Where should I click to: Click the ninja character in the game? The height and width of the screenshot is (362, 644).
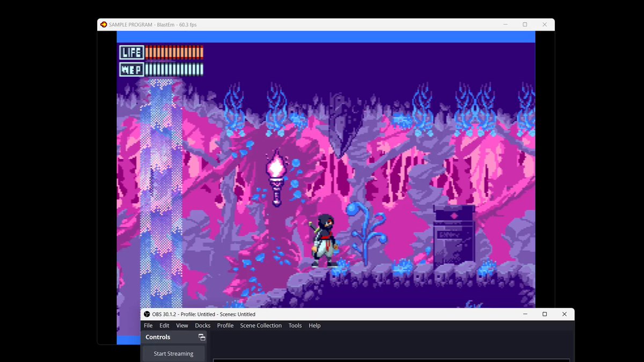tap(325, 240)
